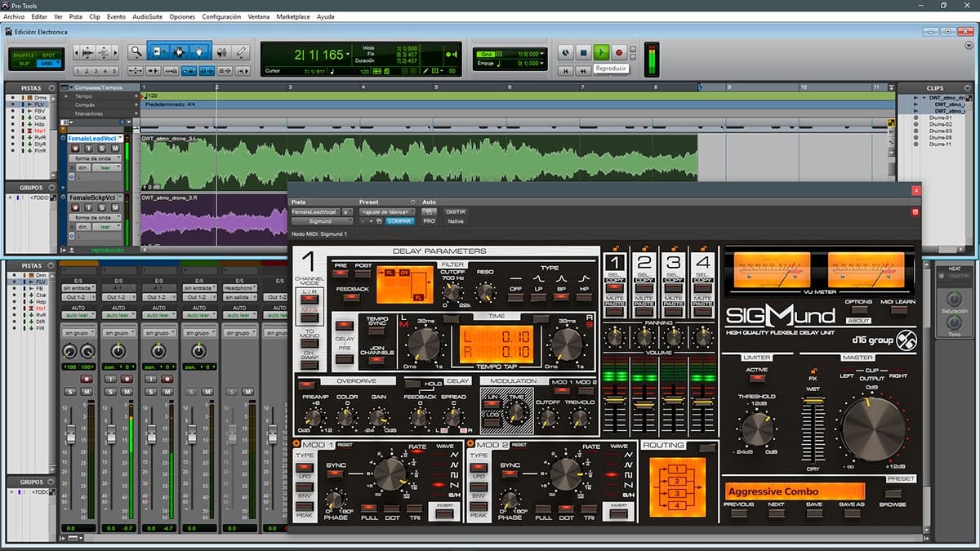Enable Spot edit mode

pos(48,55)
